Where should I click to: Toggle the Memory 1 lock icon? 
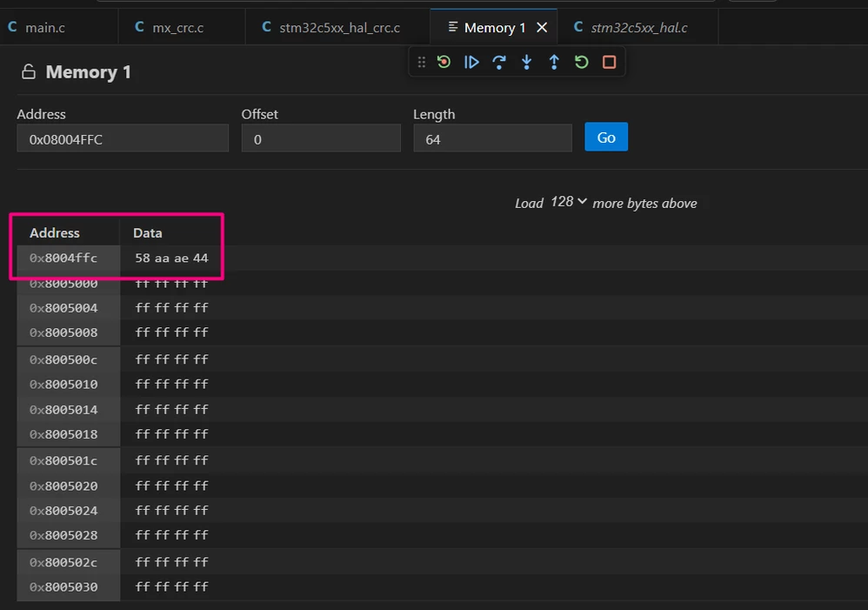click(x=29, y=72)
